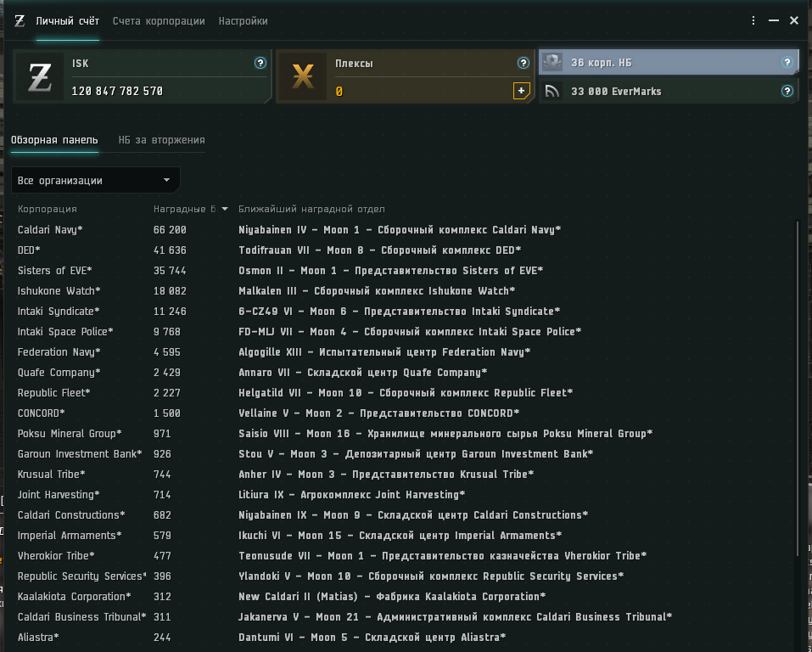Select Joint Harvesting* corporation row
Image resolution: width=812 pixels, height=652 pixels.
pyautogui.click(x=404, y=494)
